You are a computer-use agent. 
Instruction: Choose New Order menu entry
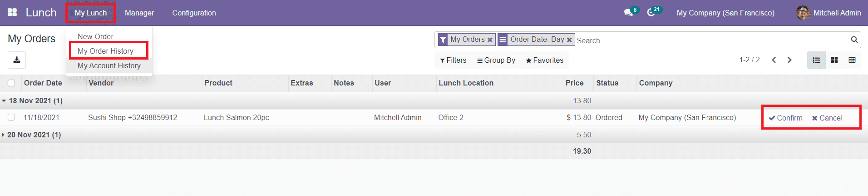[x=95, y=36]
